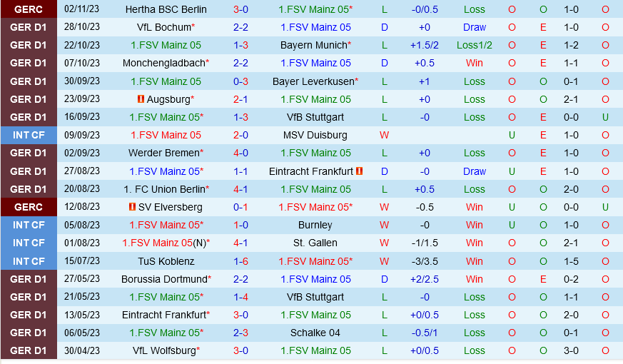This screenshot has height=364, width=623.
Task: Select MSV Duisburg in the away column
Action: coord(315,135)
